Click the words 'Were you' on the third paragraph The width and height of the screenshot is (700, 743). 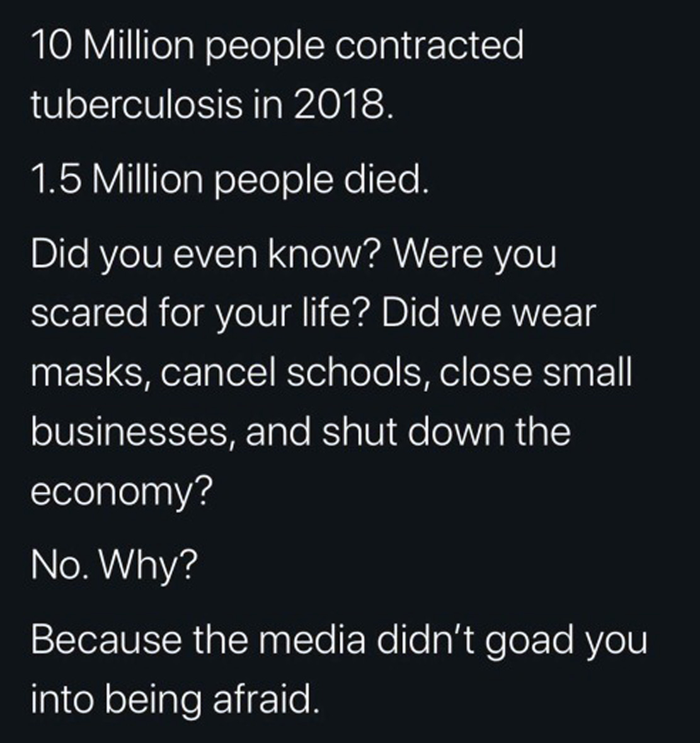475,255
